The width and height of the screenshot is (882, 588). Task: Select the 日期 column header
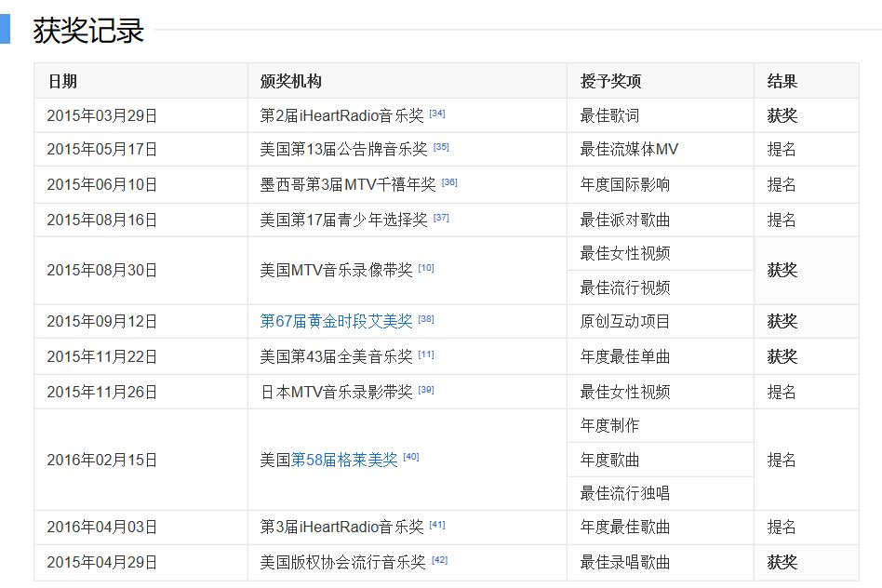(x=62, y=82)
